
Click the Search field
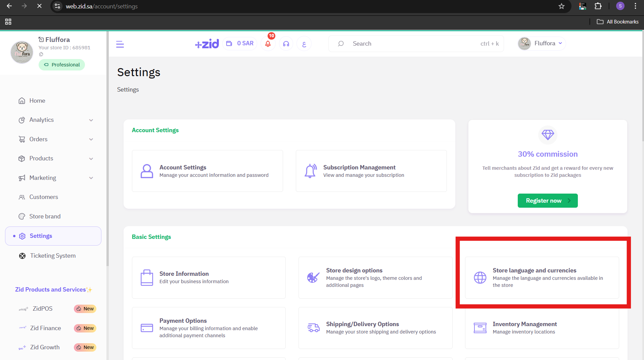coord(416,44)
